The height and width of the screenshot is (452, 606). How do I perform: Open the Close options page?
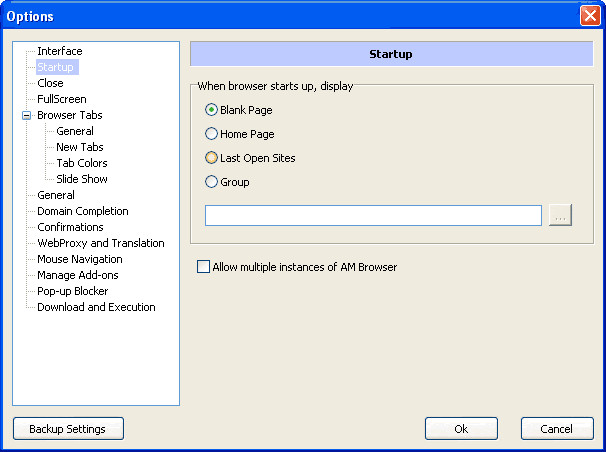(50, 83)
